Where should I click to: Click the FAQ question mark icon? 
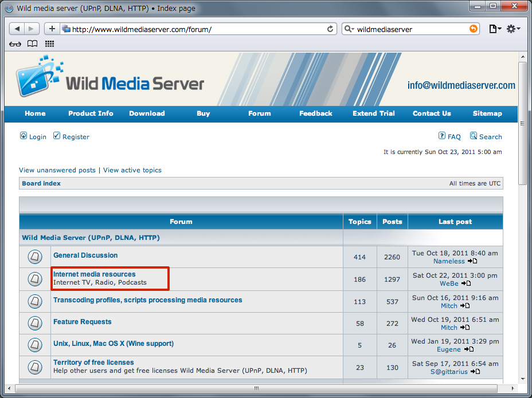coord(442,136)
